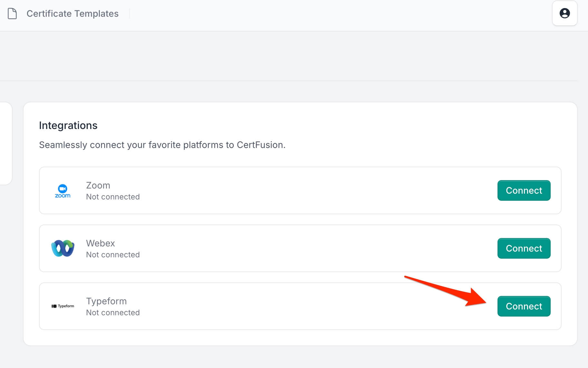Click the Typeform logo icon
This screenshot has width=588, height=368.
click(x=63, y=306)
